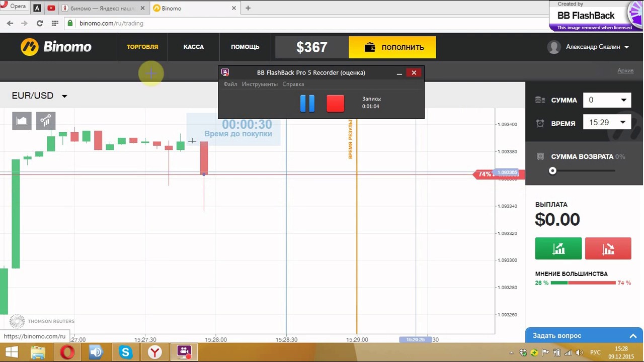Open the СУММА amount dropdown
Viewport: 644px width, 362px height.
click(x=607, y=100)
